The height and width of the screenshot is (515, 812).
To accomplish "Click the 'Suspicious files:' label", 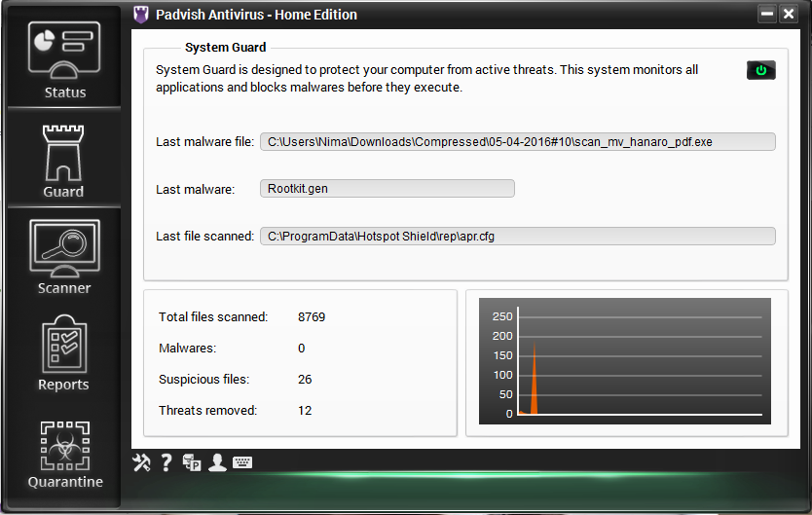I will pos(204,380).
